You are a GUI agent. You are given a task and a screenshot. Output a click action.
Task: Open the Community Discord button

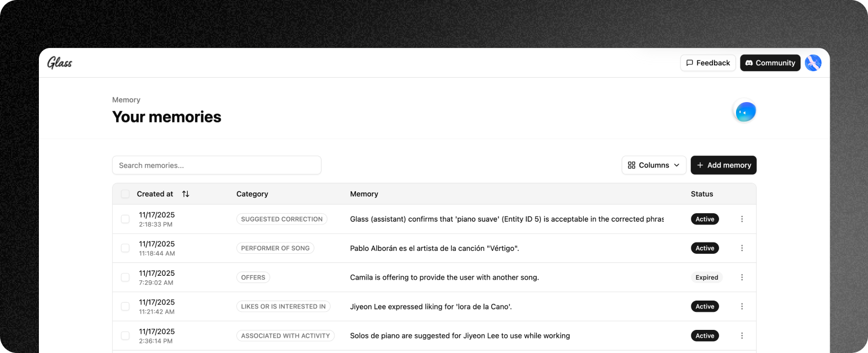pyautogui.click(x=770, y=63)
